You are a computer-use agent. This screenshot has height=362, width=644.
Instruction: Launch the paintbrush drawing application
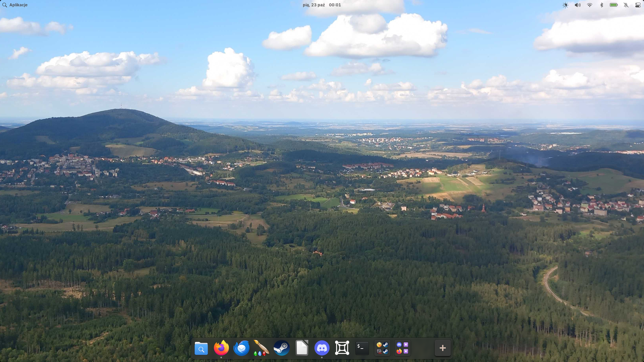262,348
